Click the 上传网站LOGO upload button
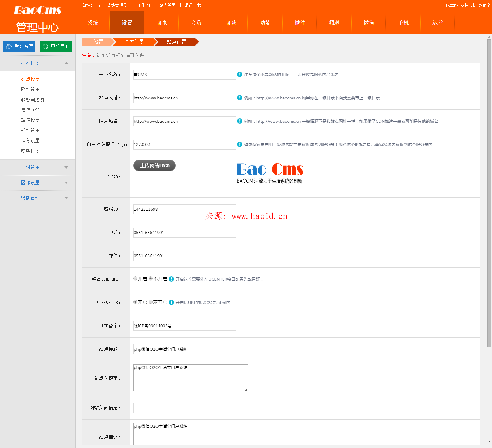 154,165
